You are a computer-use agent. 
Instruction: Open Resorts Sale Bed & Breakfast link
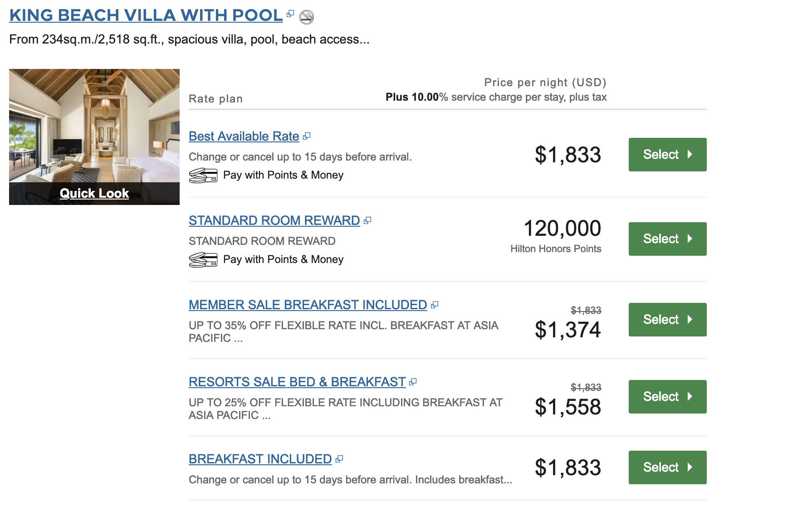(297, 382)
